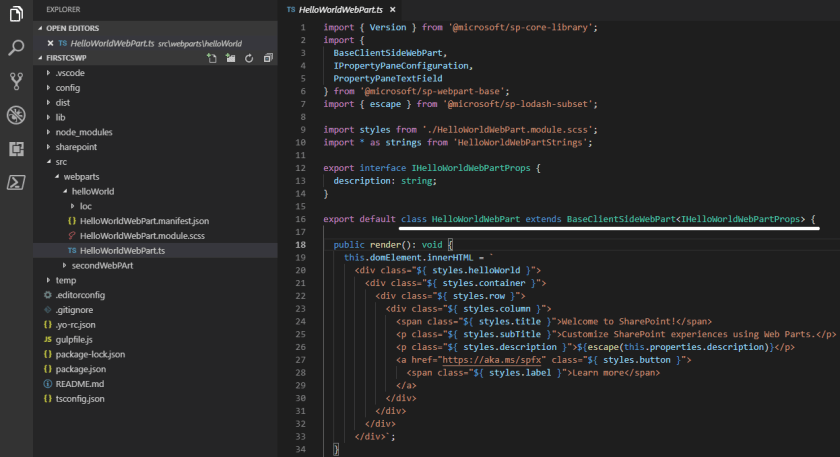Expand the secondWebPArt folder

click(103, 265)
